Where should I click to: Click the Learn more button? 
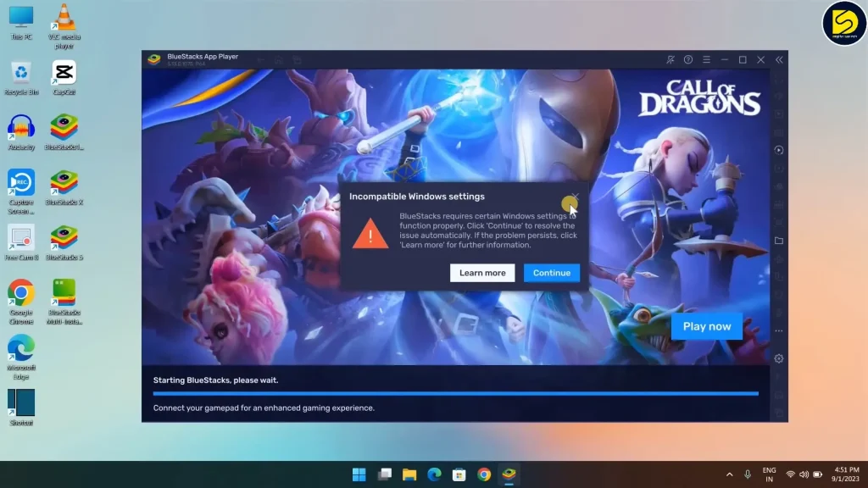482,273
